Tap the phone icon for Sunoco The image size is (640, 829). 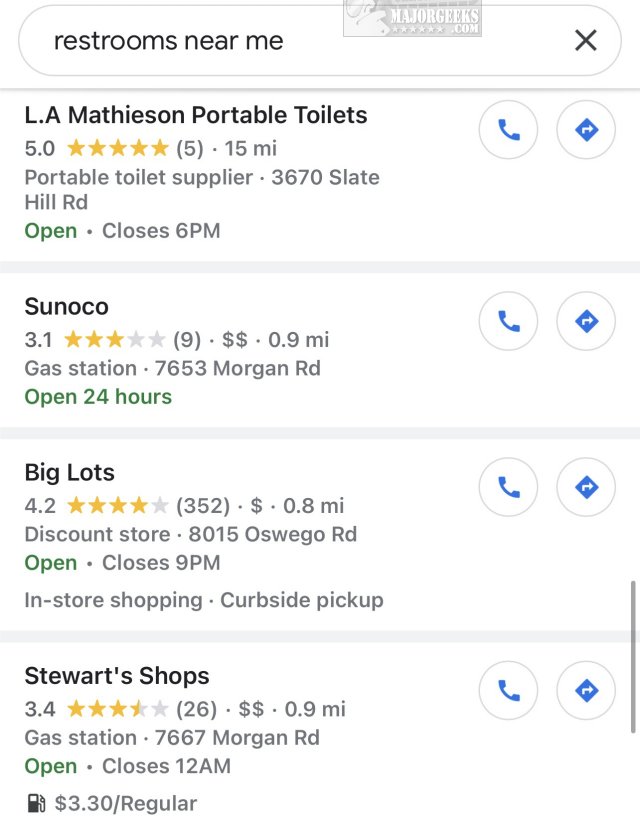[x=508, y=321]
